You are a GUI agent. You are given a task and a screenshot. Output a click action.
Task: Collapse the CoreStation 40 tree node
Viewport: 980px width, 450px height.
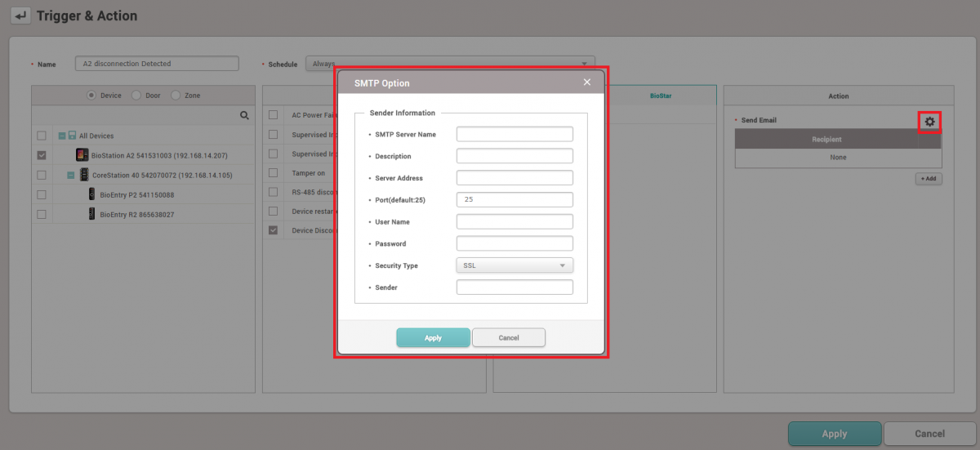[x=71, y=175]
